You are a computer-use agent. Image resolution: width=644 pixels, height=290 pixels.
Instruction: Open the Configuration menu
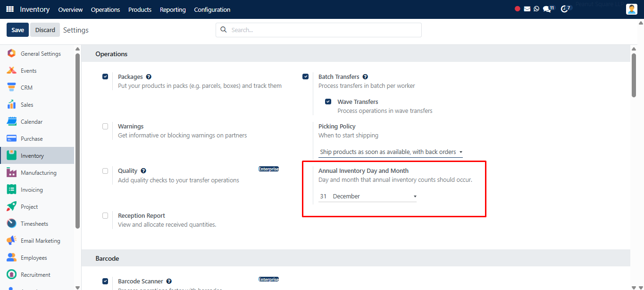pyautogui.click(x=212, y=9)
